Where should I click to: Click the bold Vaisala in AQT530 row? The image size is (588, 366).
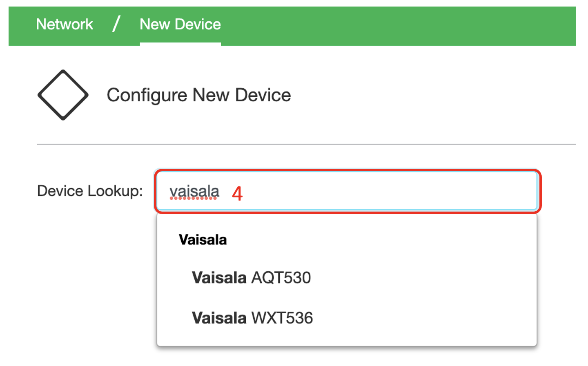(x=219, y=278)
